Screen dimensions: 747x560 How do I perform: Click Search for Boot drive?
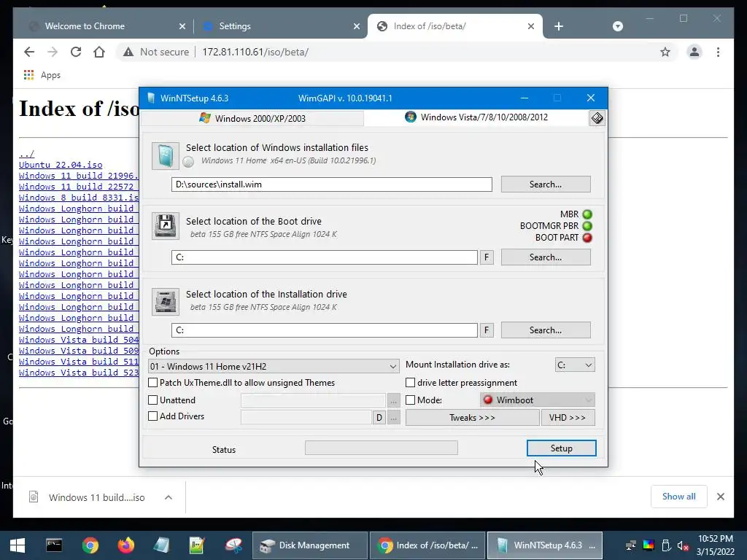click(546, 257)
